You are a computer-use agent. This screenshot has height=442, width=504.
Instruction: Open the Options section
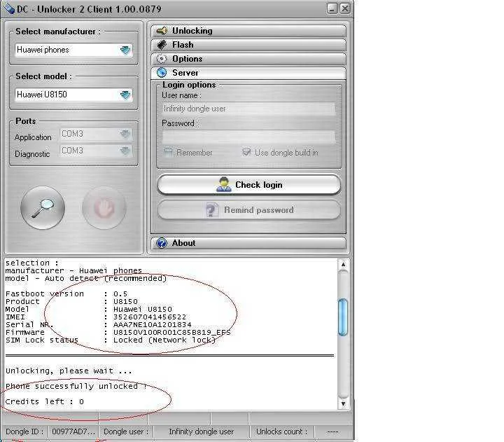(x=248, y=59)
